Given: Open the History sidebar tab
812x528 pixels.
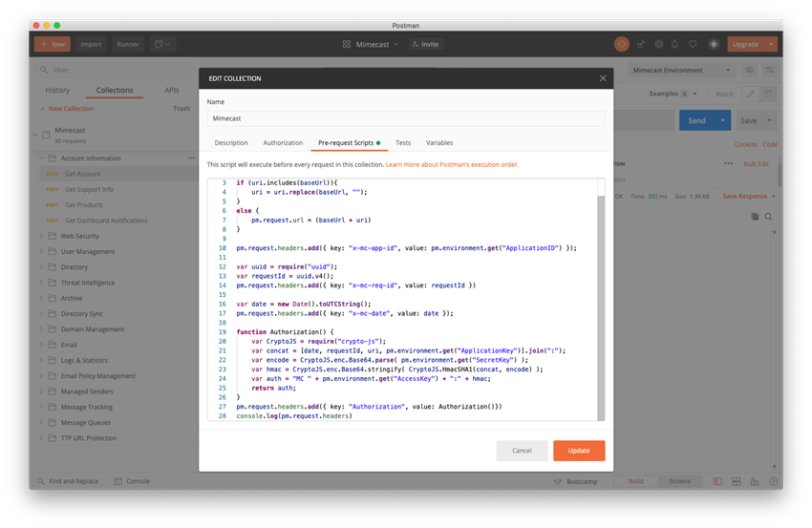Looking at the screenshot, I should pos(57,90).
